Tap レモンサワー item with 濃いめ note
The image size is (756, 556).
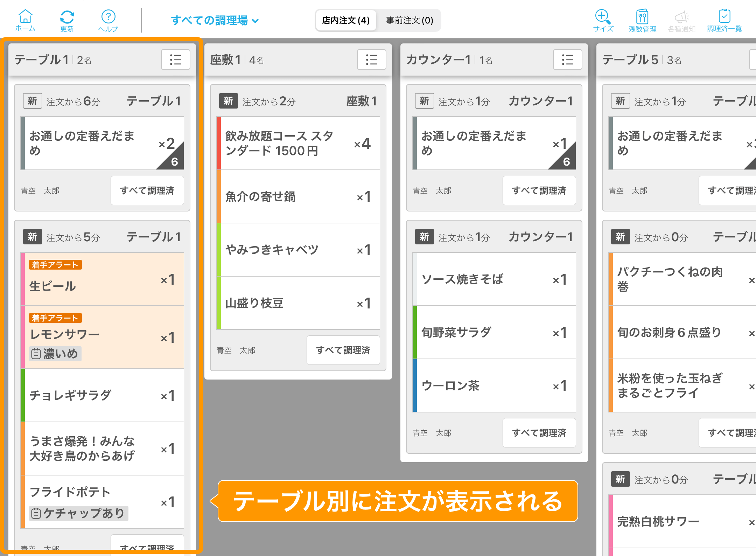tap(102, 337)
